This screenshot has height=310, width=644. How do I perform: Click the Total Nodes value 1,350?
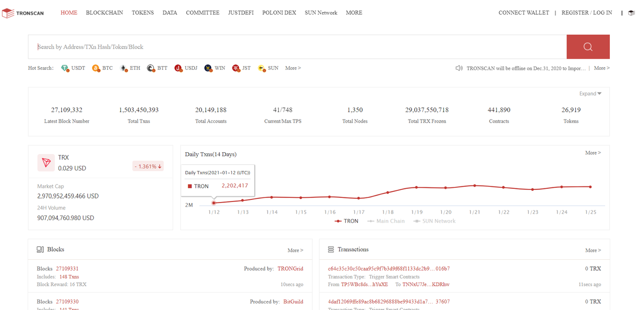(x=355, y=110)
